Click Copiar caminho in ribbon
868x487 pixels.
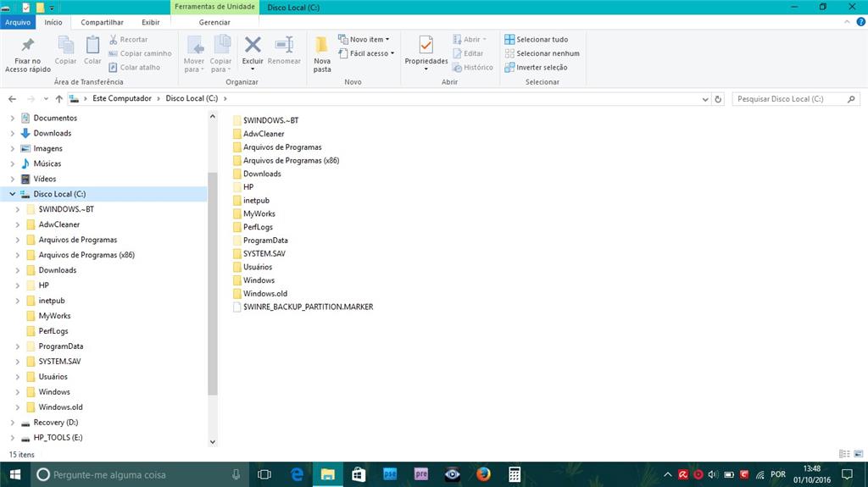[x=140, y=53]
